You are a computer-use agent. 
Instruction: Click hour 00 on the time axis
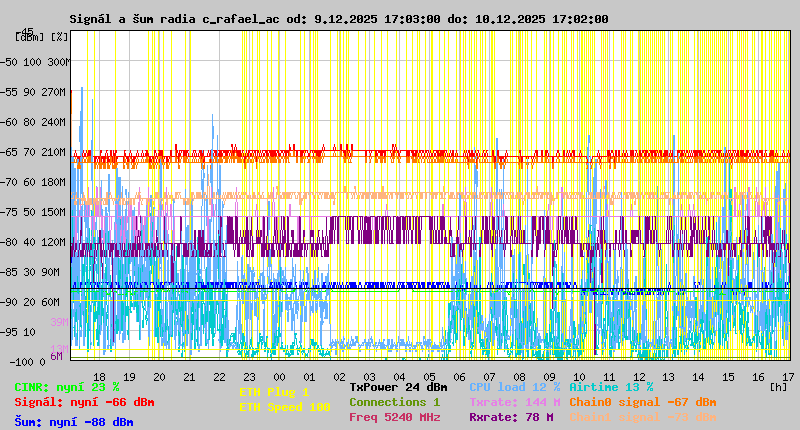(279, 376)
